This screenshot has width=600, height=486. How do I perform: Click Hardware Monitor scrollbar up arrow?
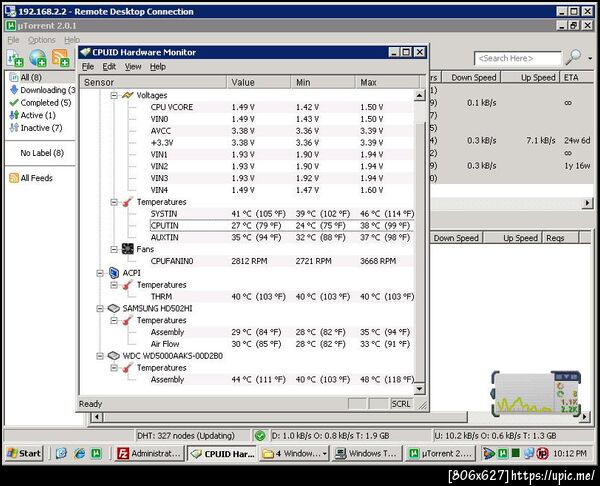(x=419, y=95)
